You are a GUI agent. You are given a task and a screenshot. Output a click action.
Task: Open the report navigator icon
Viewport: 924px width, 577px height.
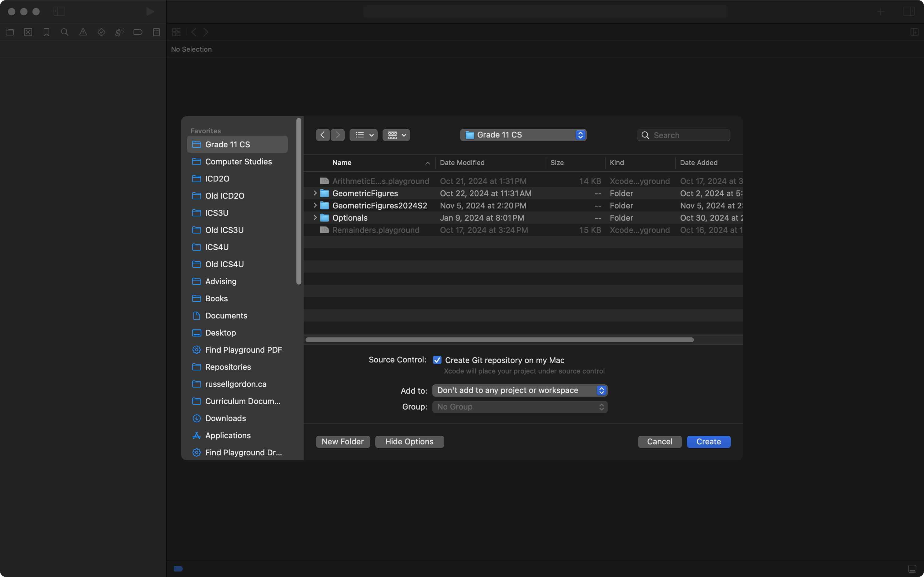(x=156, y=32)
